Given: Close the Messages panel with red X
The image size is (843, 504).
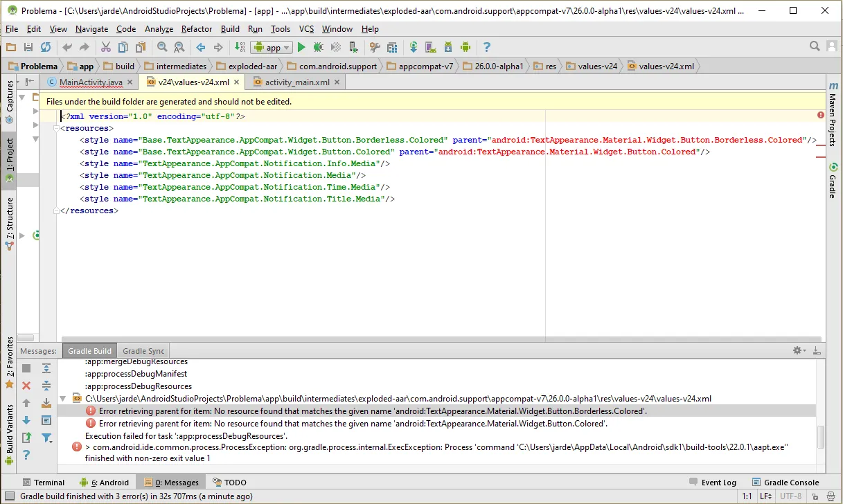Looking at the screenshot, I should (26, 386).
